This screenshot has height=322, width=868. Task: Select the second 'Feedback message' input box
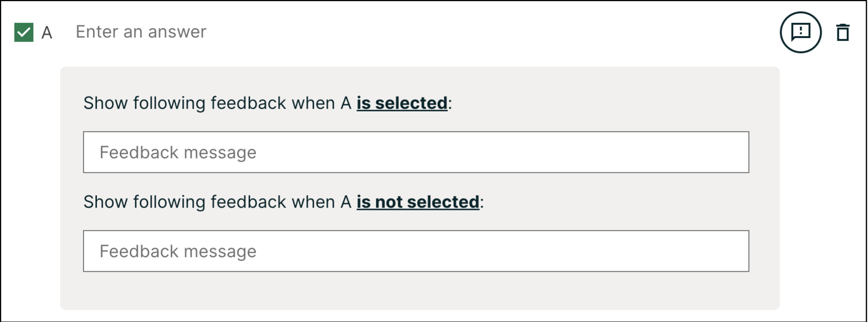click(x=416, y=251)
